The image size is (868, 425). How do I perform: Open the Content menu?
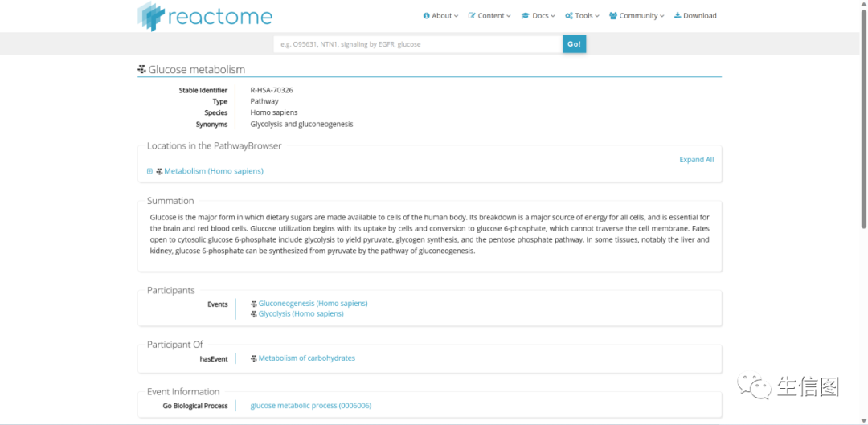pos(489,16)
